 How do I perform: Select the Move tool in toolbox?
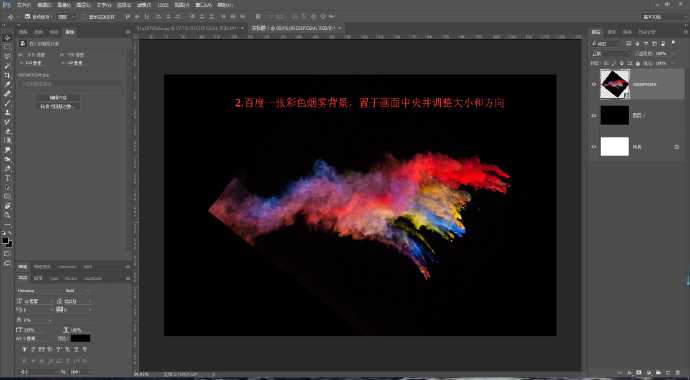7,38
